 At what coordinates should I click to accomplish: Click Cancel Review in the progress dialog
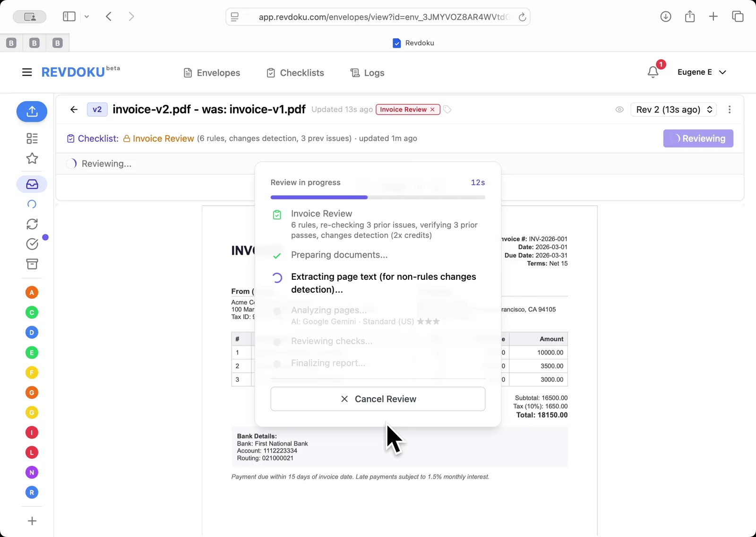(x=378, y=398)
